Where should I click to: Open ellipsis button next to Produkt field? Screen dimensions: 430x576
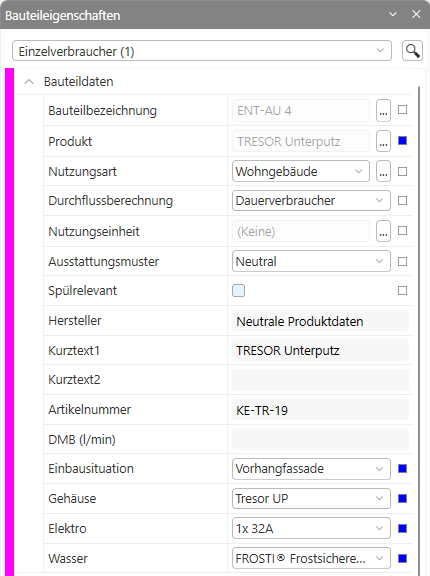pyautogui.click(x=383, y=141)
